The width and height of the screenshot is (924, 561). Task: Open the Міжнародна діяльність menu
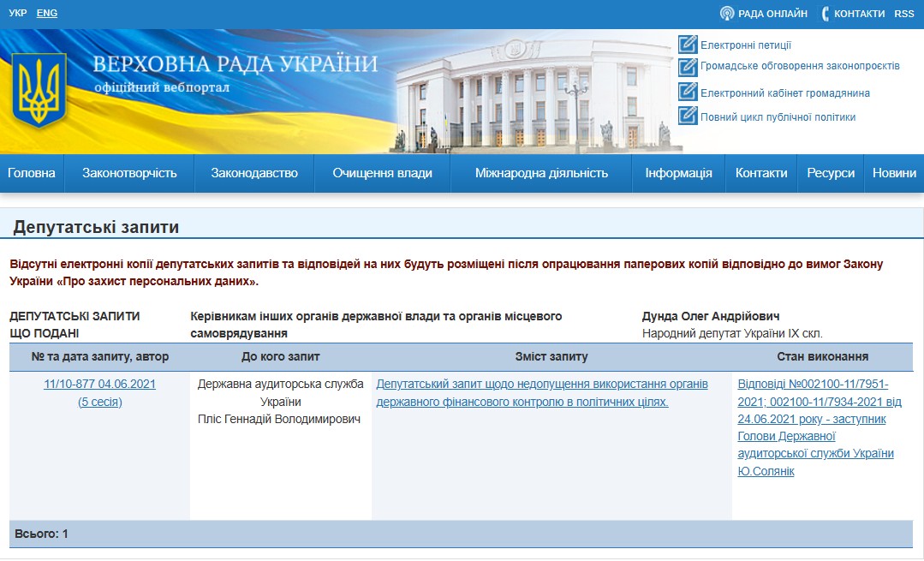tap(541, 173)
